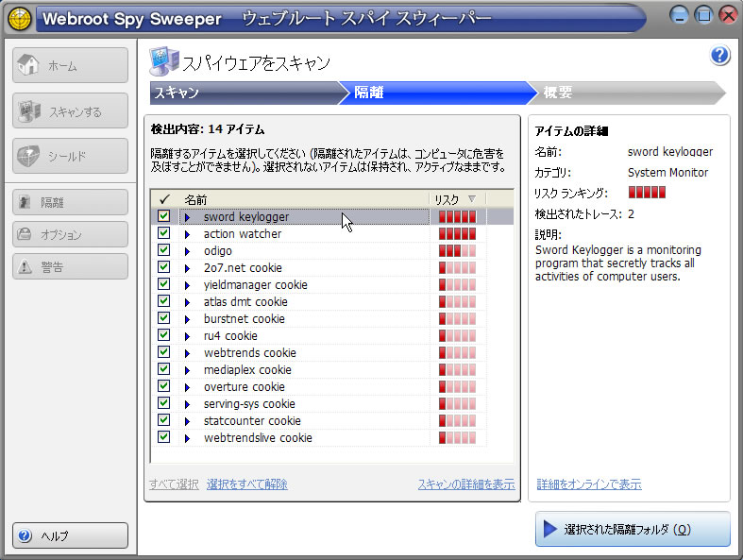Minimize the Spy Sweeper window
Screen dimensions: 743x560
679,15
